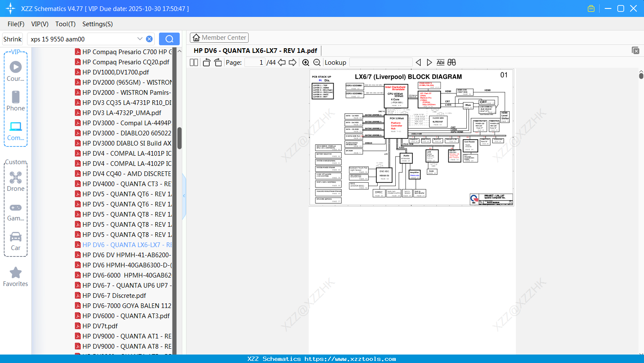
Task: Click the XZZ app logo in title bar
Action: (x=11, y=8)
